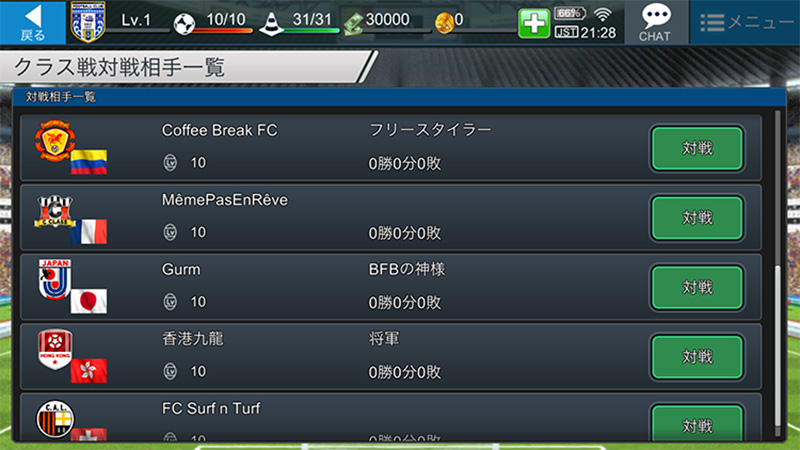The width and height of the screenshot is (800, 450).
Task: Tap 対戦 for FC Surf n Turf
Action: (697, 423)
